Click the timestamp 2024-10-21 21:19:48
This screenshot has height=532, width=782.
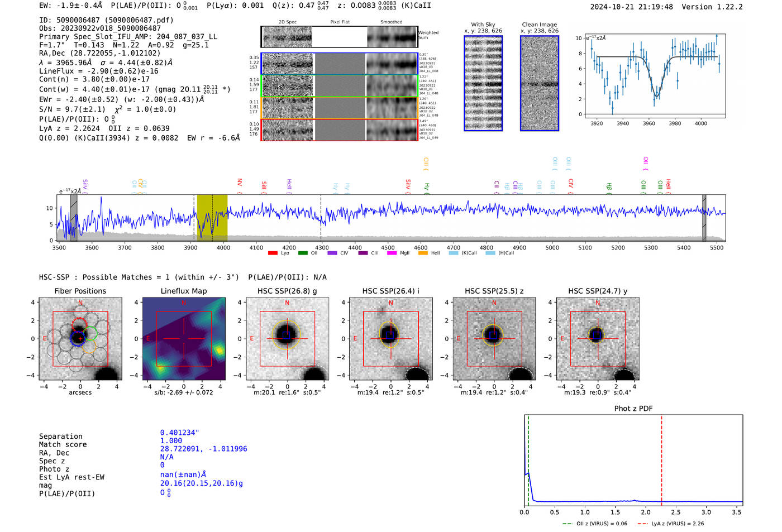click(x=631, y=7)
